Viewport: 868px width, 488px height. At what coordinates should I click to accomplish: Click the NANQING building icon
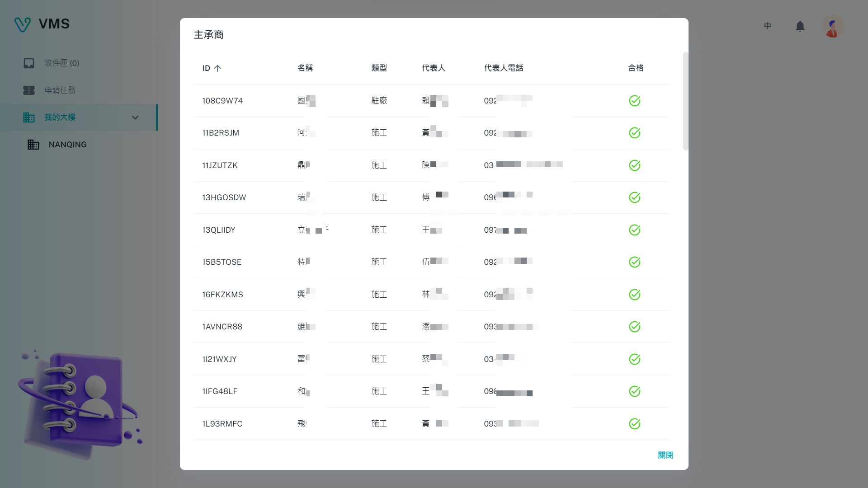(x=33, y=145)
